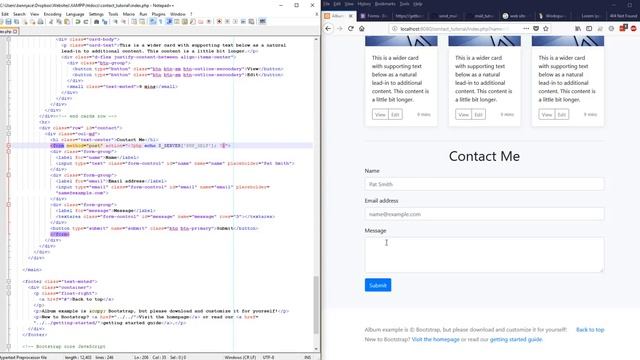Open the Macro menu in Notepad++

[129, 14]
